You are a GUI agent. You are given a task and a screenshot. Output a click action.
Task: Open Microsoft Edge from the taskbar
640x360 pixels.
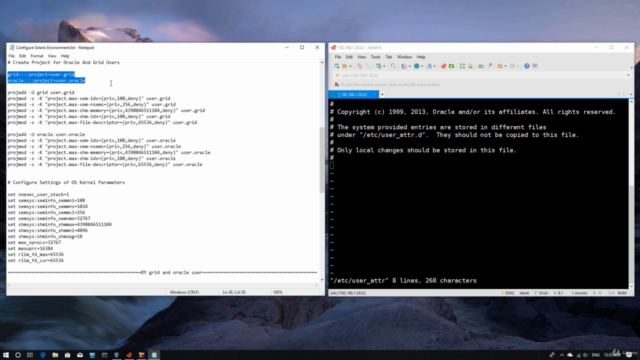tap(43, 355)
